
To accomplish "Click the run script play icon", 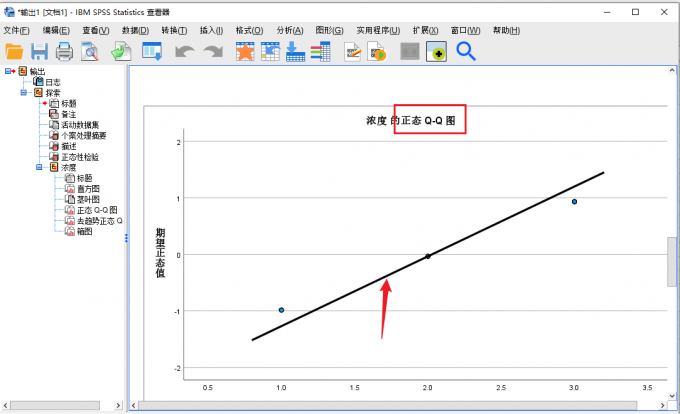I will point(377,52).
